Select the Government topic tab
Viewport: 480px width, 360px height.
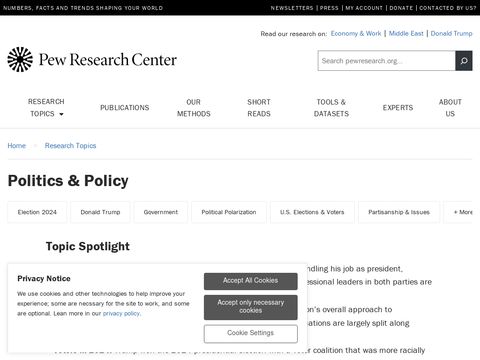161,212
